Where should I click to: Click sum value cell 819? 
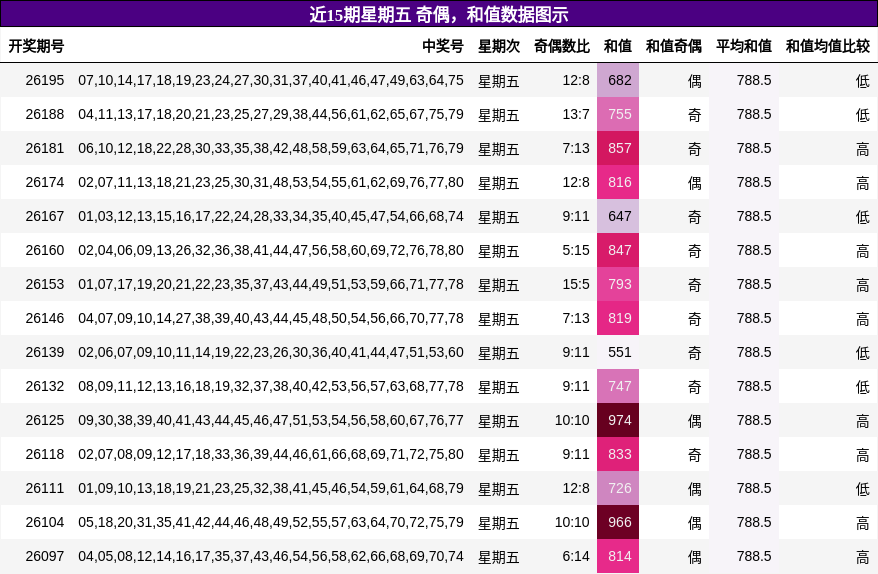point(618,318)
